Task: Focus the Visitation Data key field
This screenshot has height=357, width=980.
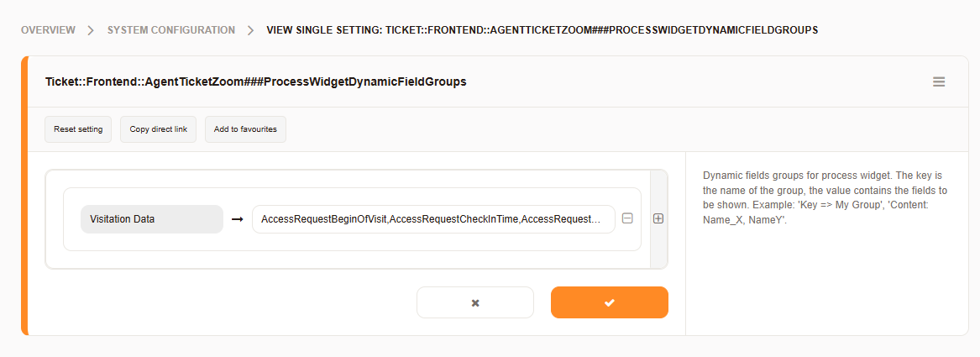Action: pos(152,219)
